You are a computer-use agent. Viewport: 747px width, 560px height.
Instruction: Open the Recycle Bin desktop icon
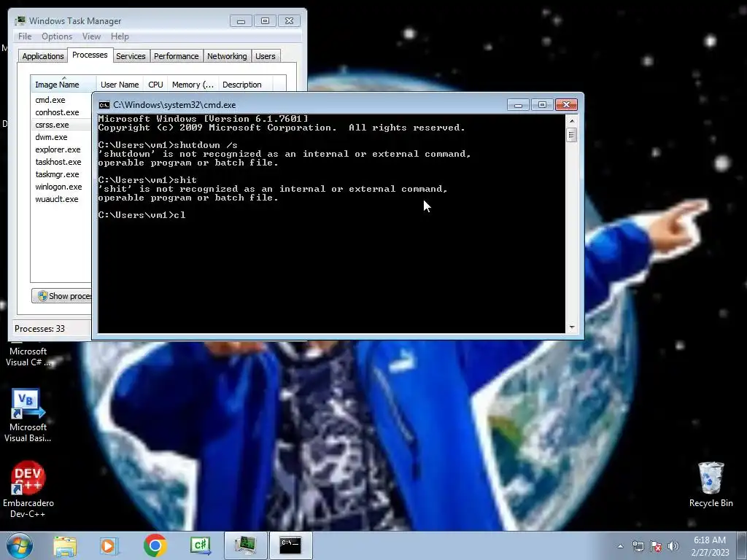point(711,484)
